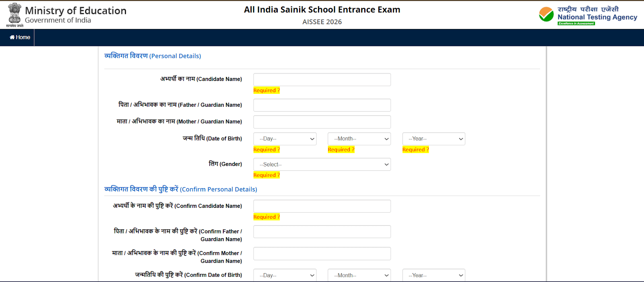Focus the Confirm Mother / Guardian Name field
Viewport: 644px width, 282px height.
[322, 253]
